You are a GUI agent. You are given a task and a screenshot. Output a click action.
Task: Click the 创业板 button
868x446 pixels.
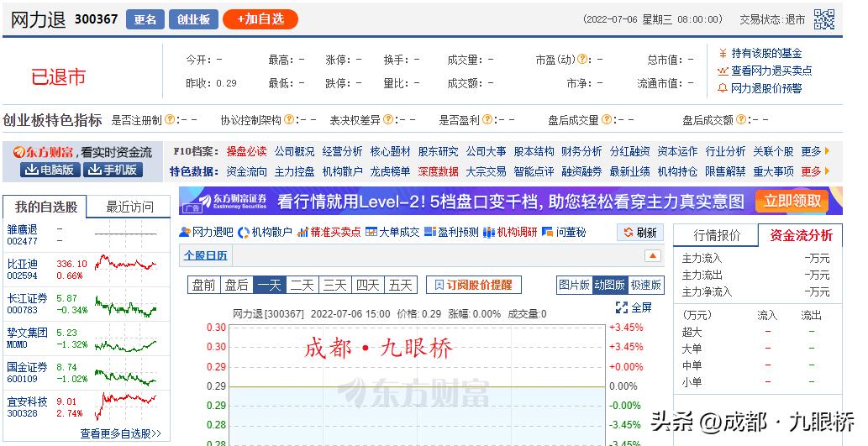(194, 19)
